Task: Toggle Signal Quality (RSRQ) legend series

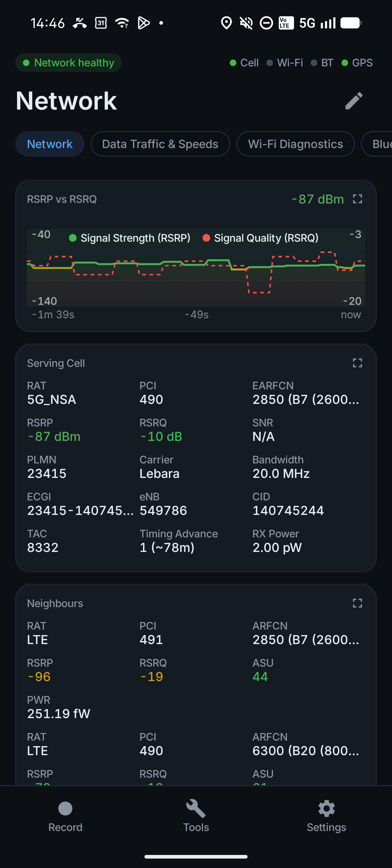Action: pyautogui.click(x=261, y=238)
